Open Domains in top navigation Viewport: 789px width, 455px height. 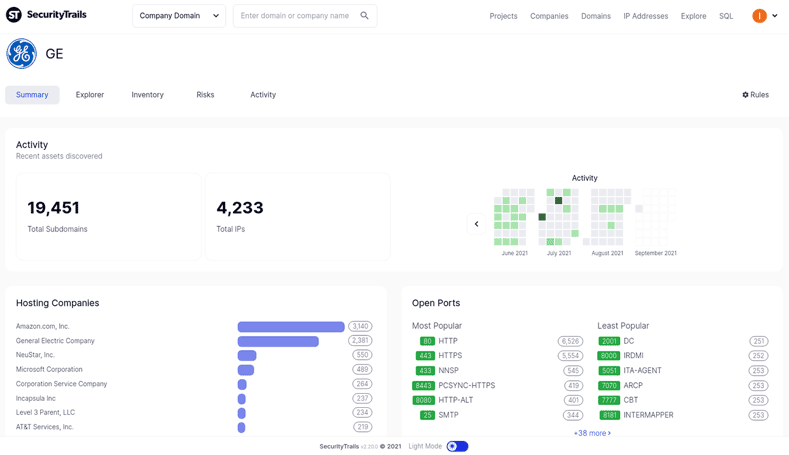(596, 16)
